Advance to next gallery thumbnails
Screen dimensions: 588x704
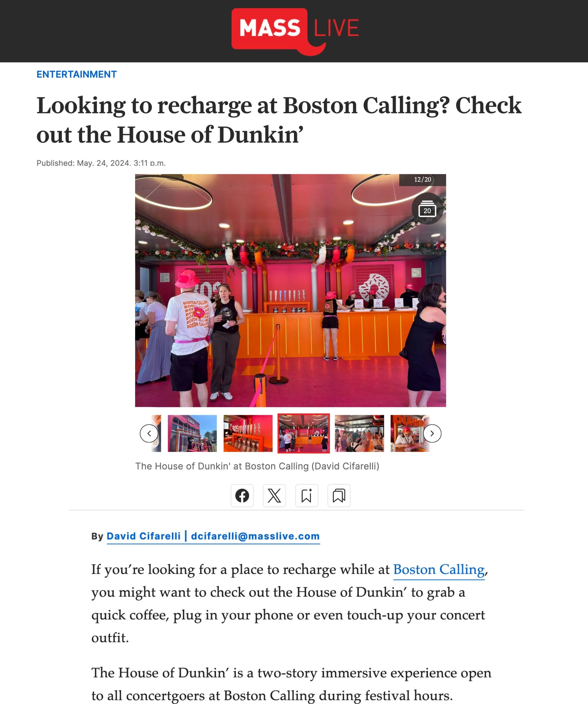(x=432, y=433)
